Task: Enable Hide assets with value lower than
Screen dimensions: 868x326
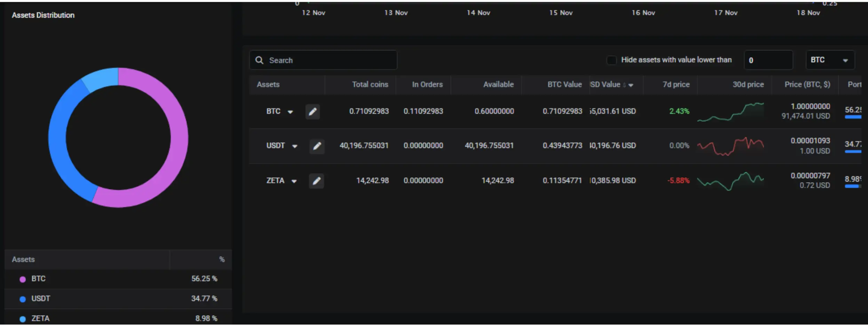Action: click(x=611, y=60)
